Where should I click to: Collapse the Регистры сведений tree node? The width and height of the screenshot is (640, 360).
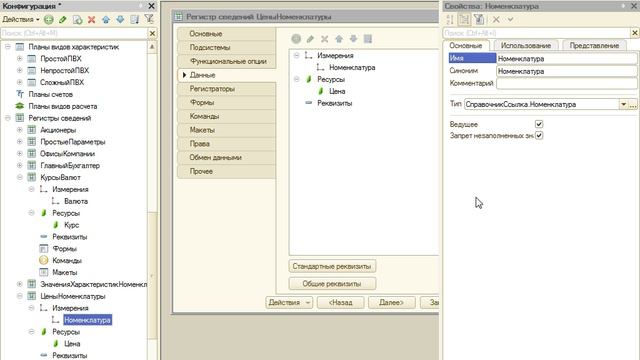pyautogui.click(x=7, y=118)
